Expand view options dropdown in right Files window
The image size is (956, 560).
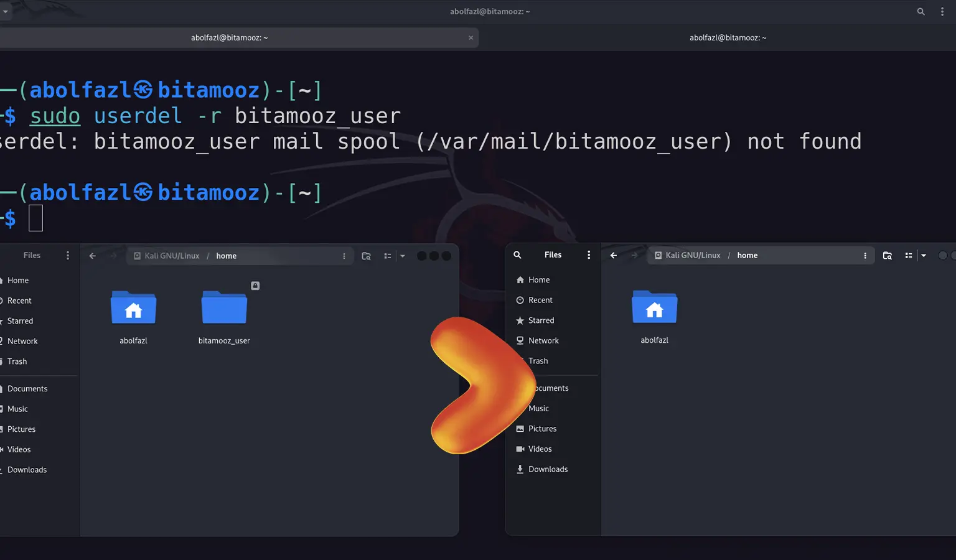pyautogui.click(x=924, y=256)
